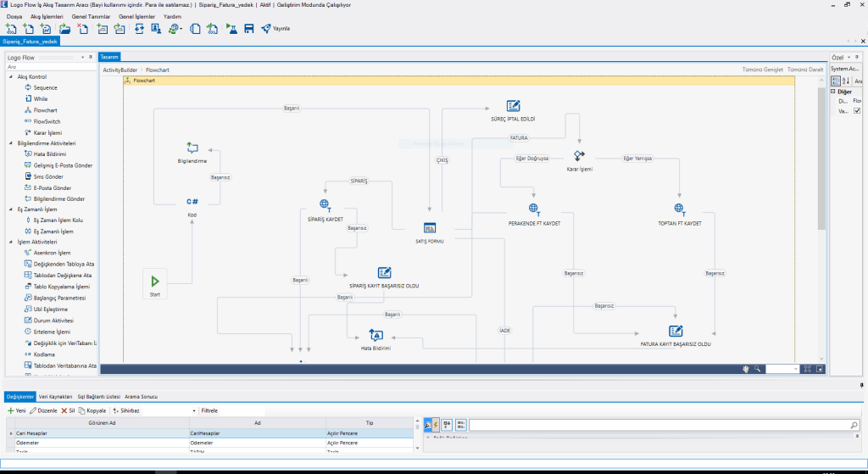Image resolution: width=868 pixels, height=474 pixels.
Task: Toggle the Va... checkbox in properties panel
Action: point(857,111)
